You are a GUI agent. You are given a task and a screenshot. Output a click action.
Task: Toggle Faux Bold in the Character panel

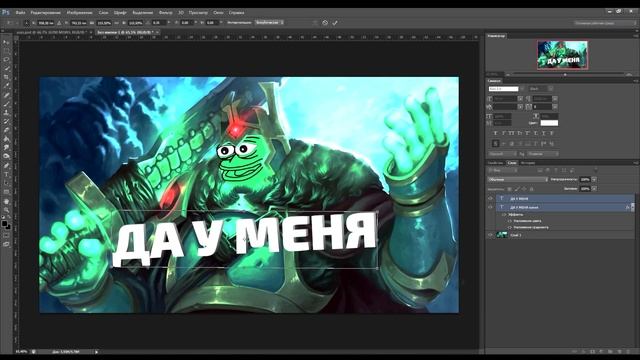point(496,133)
